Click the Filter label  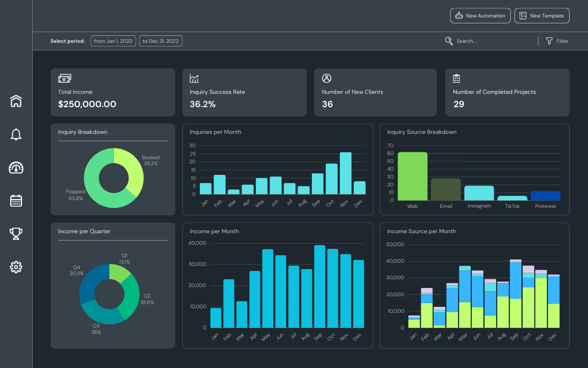pos(563,41)
